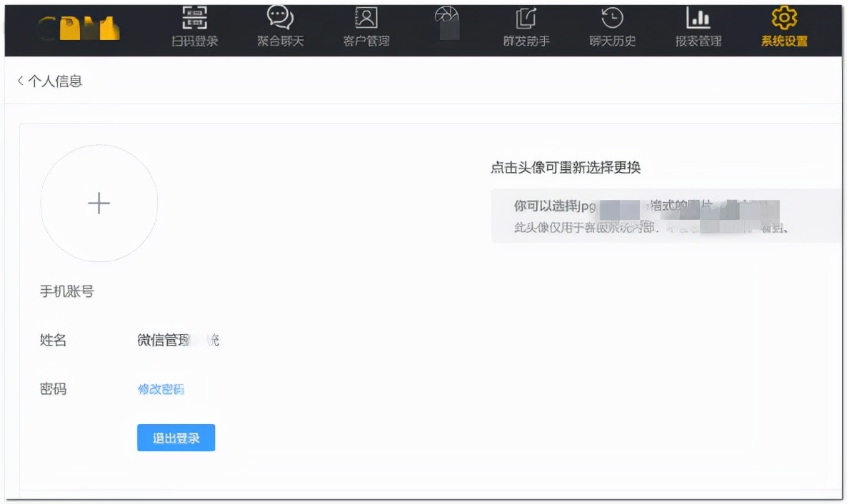Open the 聚合聊天 chat bubble icon
Image resolution: width=847 pixels, height=504 pixels.
[279, 18]
